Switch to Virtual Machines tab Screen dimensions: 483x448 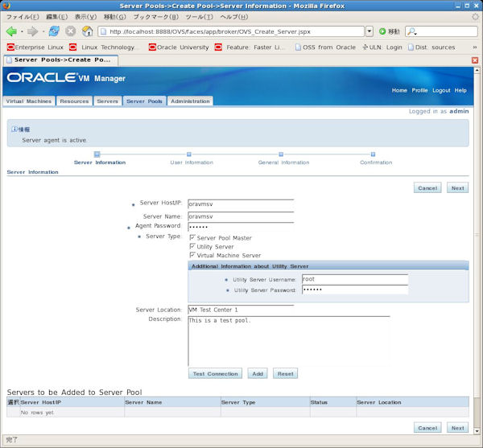pyautogui.click(x=29, y=101)
